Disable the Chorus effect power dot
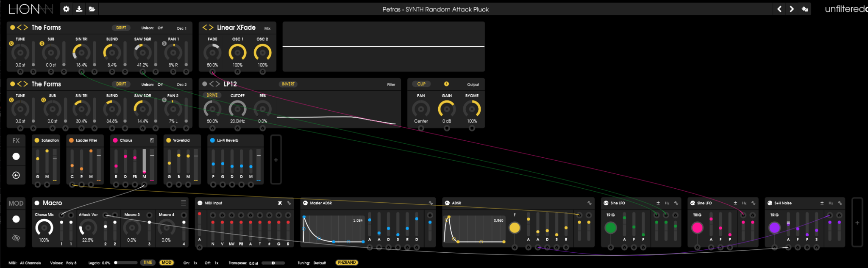The height and width of the screenshot is (268, 868). tap(115, 140)
